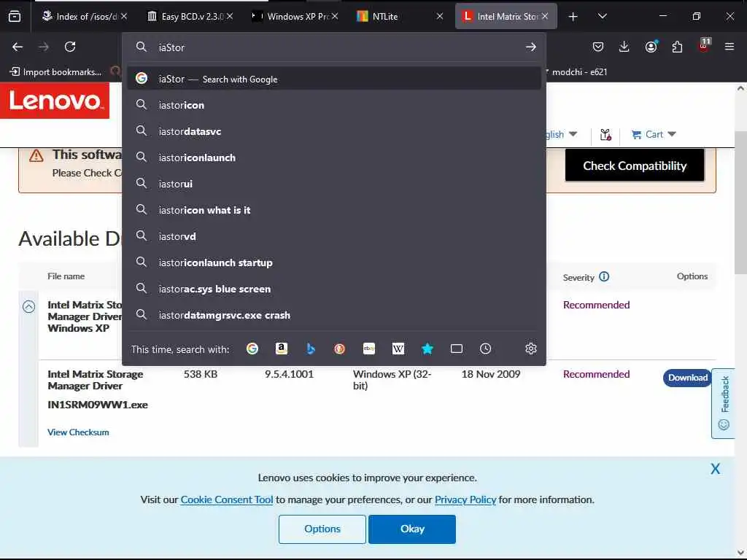747x560 pixels.
Task: Click into the address bar containing iaStor
Action: coord(333,47)
